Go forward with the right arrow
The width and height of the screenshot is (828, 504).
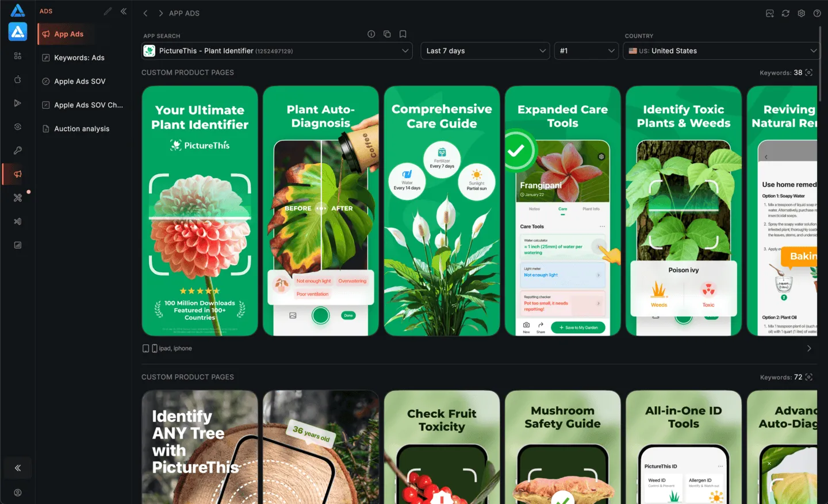(x=161, y=13)
